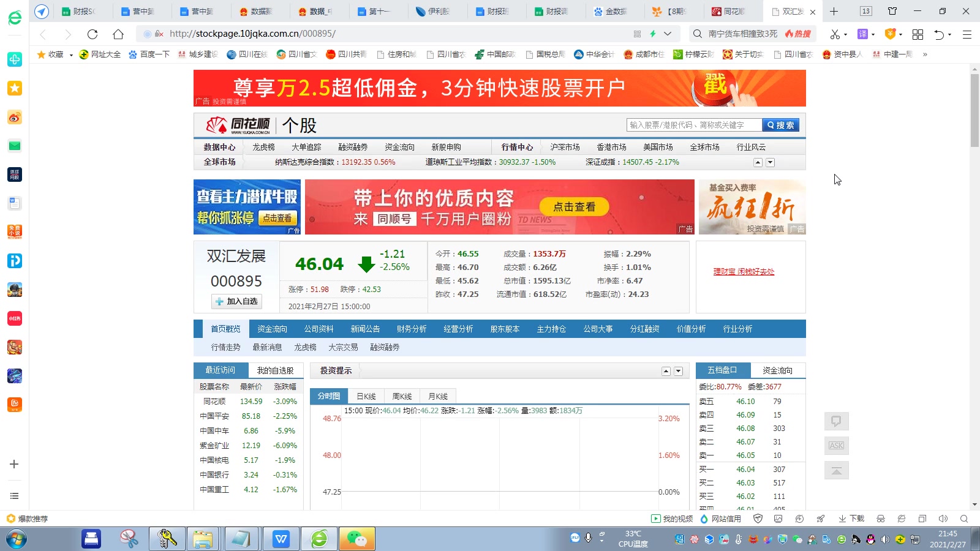This screenshot has height=551, width=980.
Task: Select the 日K线 chart tab
Action: [366, 396]
